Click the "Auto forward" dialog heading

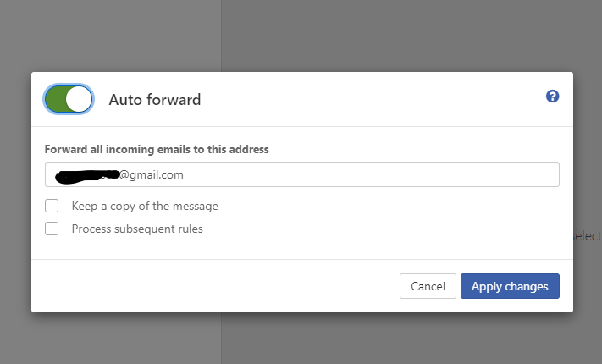tap(155, 100)
